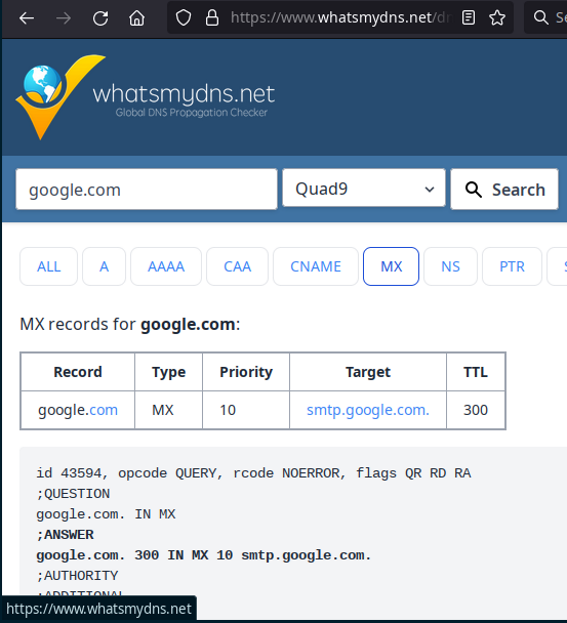Viewport: 567px width, 623px height.
Task: Switch to the CAA record tab
Action: 237,266
